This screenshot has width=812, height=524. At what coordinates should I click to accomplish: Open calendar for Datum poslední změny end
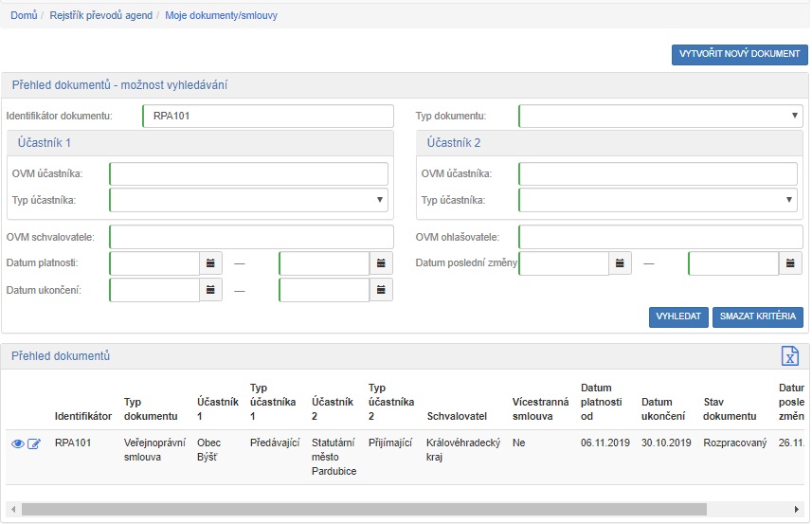pyautogui.click(x=791, y=263)
